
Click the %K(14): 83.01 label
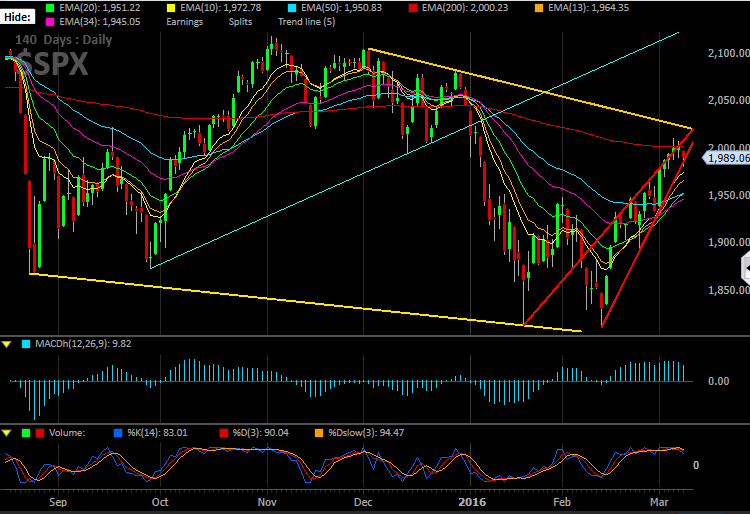(x=157, y=433)
